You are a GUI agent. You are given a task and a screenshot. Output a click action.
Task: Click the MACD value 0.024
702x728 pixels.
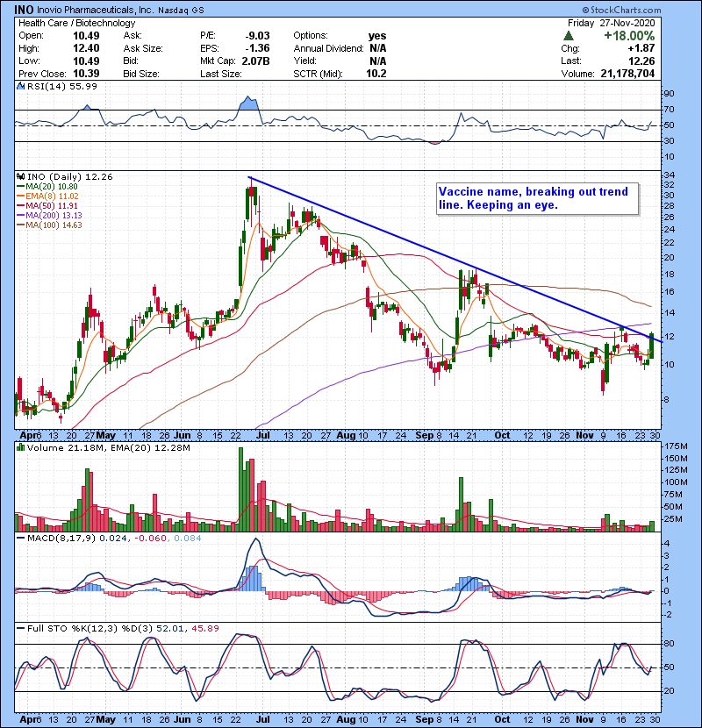[113, 539]
